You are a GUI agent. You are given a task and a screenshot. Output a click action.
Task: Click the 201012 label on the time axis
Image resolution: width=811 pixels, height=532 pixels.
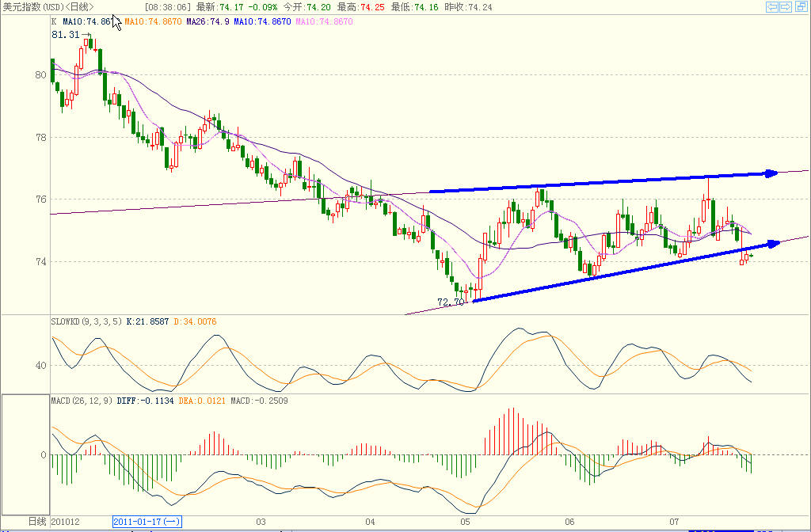(x=65, y=522)
